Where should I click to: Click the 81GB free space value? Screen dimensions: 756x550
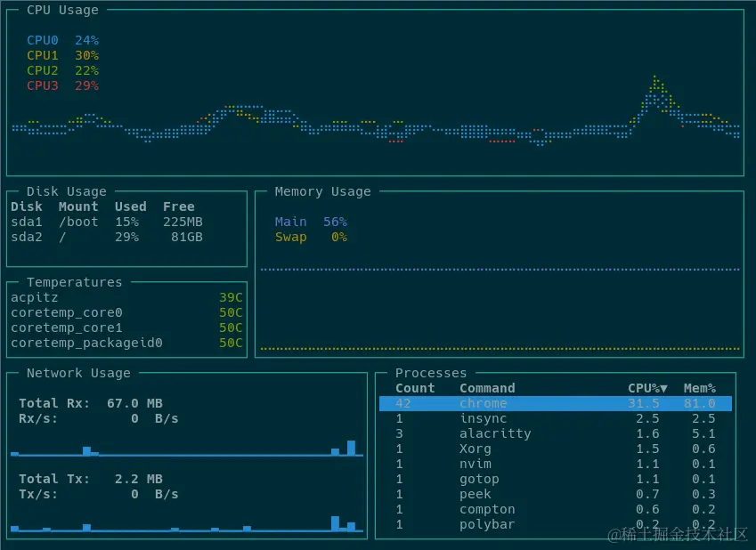coord(187,237)
